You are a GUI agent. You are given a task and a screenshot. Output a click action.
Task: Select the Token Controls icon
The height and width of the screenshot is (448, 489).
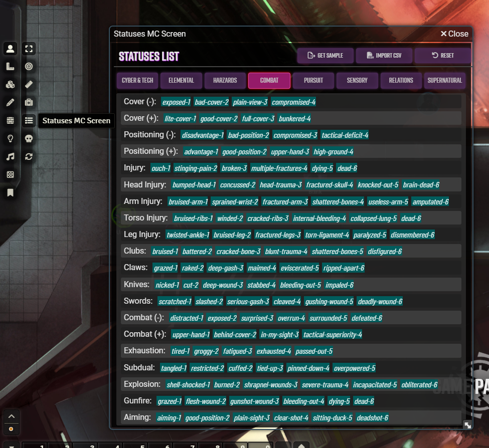tap(10, 49)
